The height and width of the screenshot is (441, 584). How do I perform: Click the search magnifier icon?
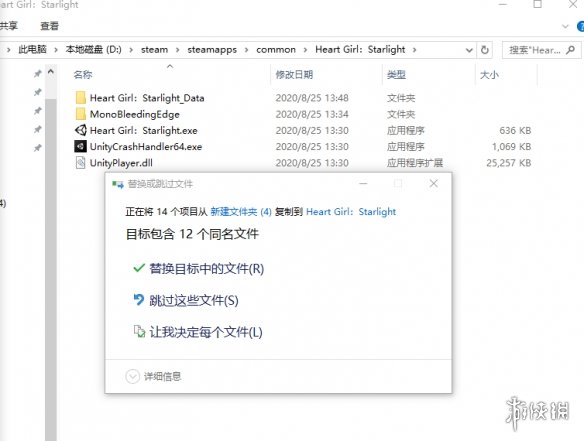pos(570,50)
